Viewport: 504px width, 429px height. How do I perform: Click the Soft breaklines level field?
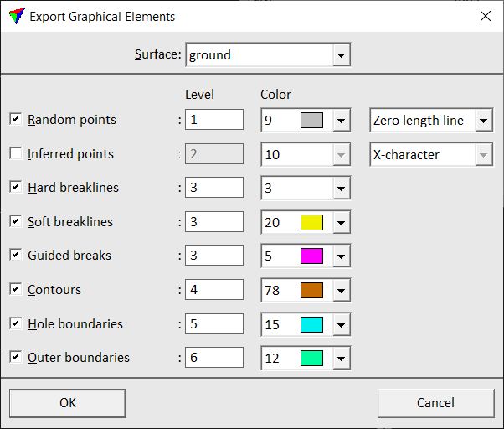click(214, 221)
